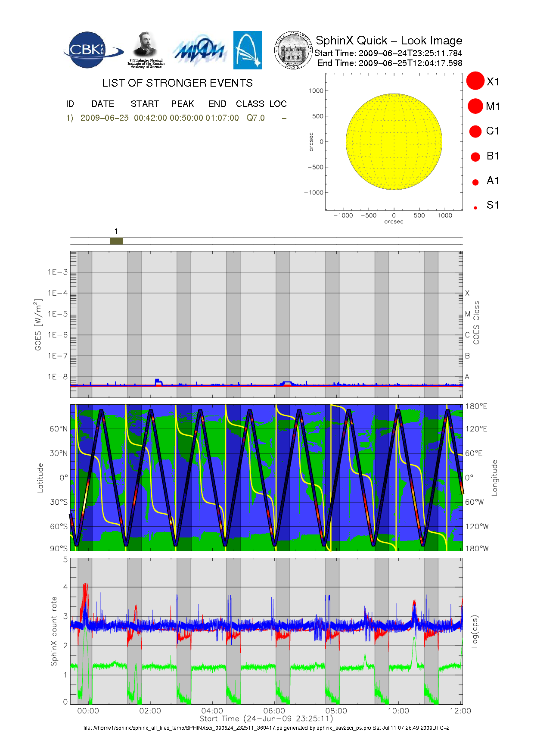Click the circular observatory seal emblem
This screenshot has height=756, width=534.
293,50
